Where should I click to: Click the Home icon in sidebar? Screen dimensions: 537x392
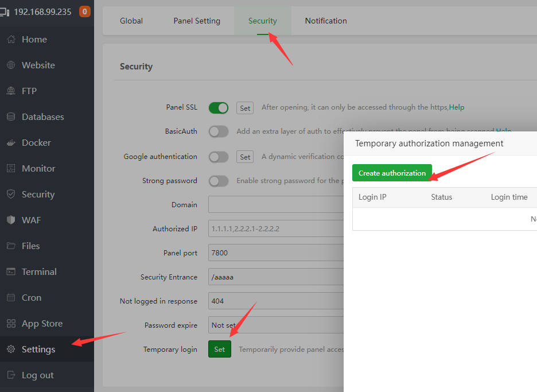click(11, 40)
